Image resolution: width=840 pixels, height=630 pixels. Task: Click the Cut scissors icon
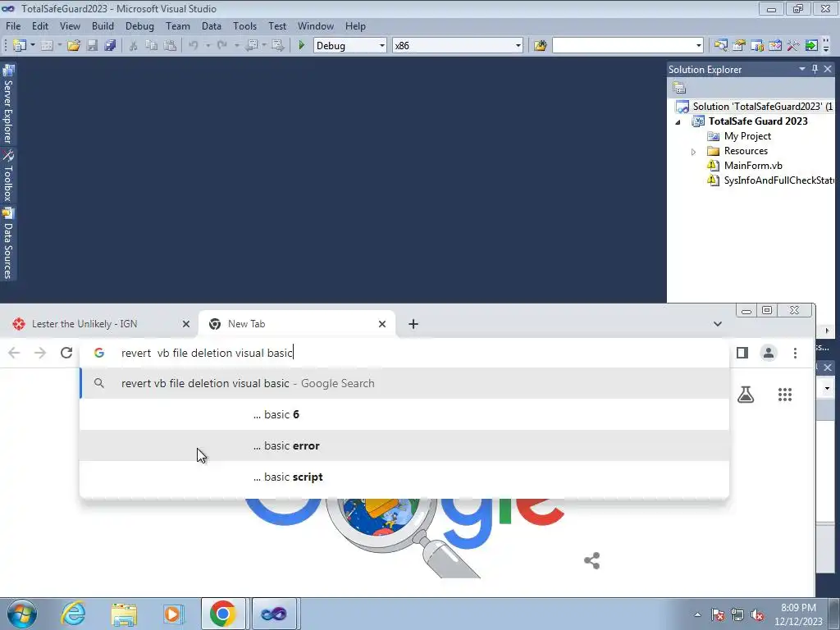[x=134, y=46]
